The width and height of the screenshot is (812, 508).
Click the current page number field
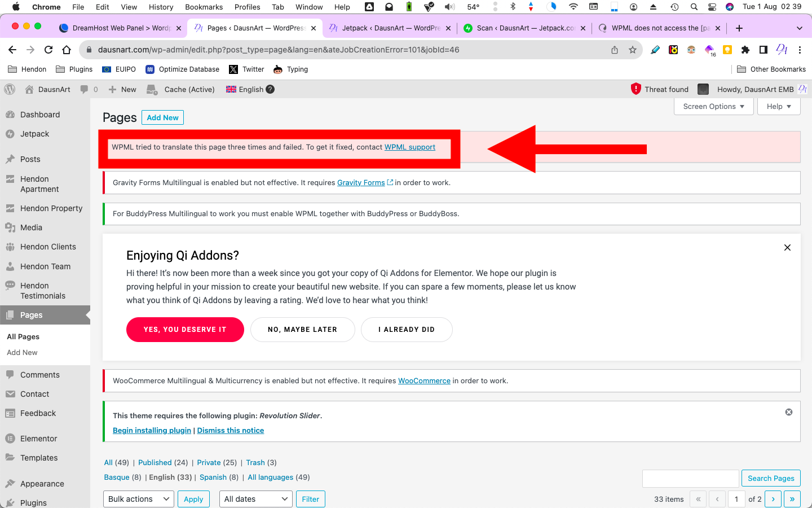736,499
